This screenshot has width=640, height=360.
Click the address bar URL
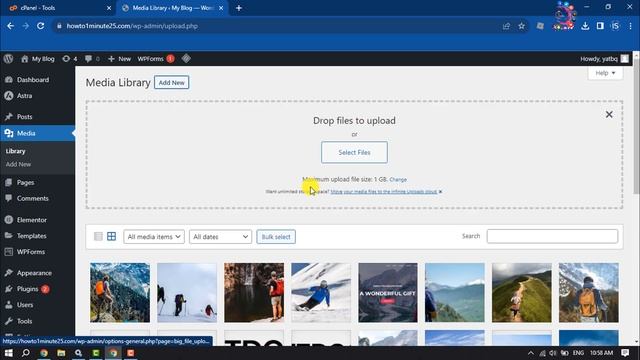(x=132, y=26)
